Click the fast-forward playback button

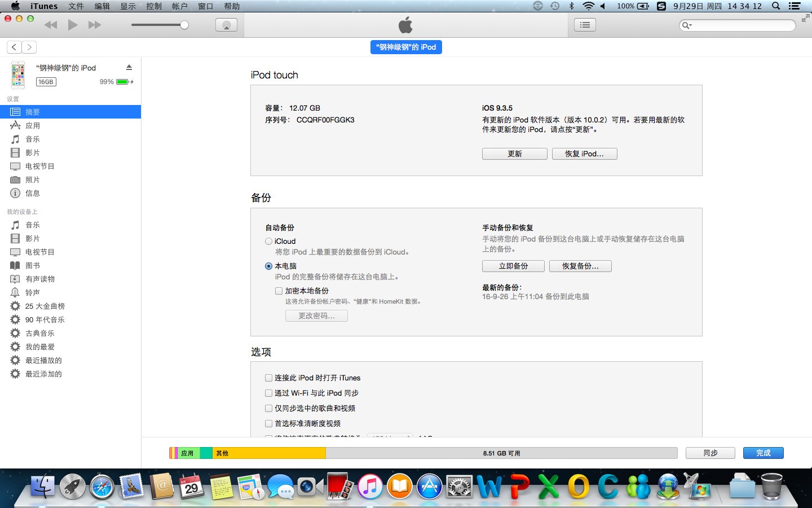click(95, 25)
